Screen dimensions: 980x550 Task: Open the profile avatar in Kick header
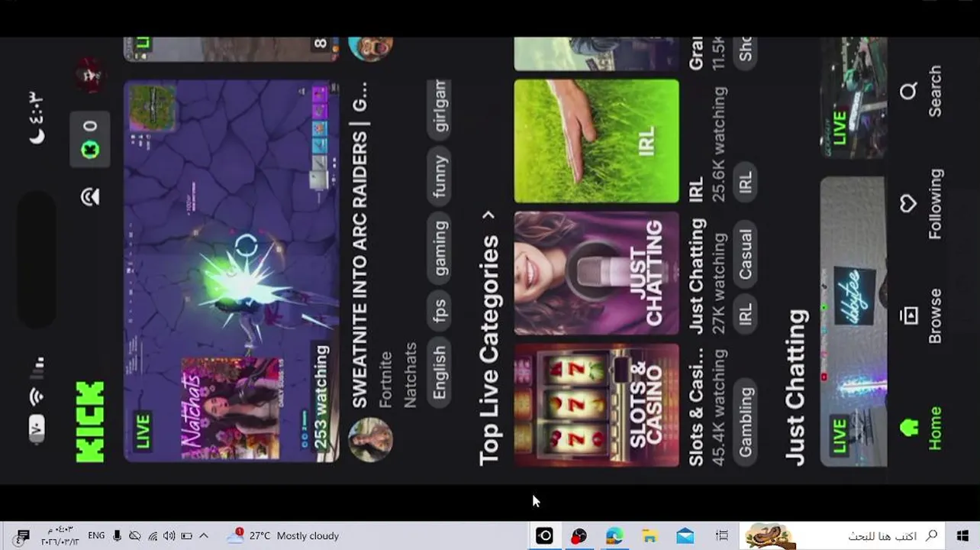click(90, 74)
